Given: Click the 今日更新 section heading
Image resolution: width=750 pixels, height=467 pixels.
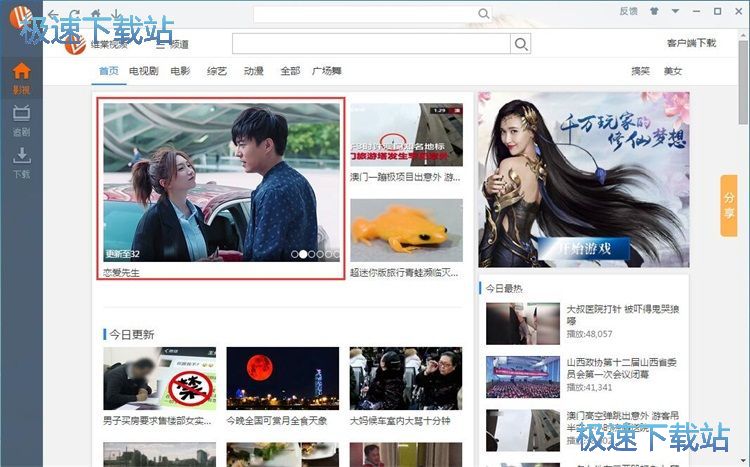Looking at the screenshot, I should pyautogui.click(x=132, y=334).
